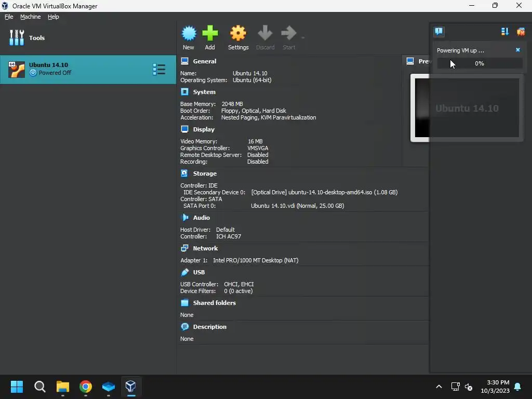
Task: Open File Explorer from the taskbar
Action: click(x=63, y=387)
